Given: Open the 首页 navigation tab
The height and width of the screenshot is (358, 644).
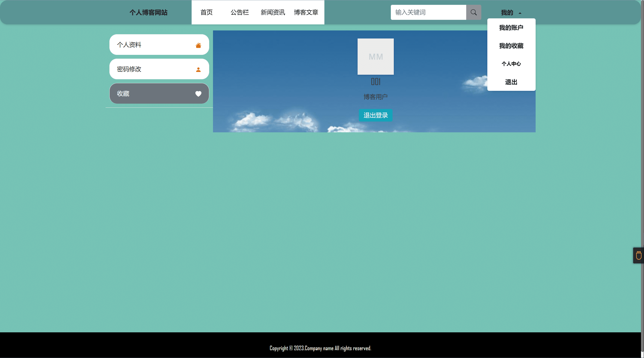Looking at the screenshot, I should tap(206, 12).
